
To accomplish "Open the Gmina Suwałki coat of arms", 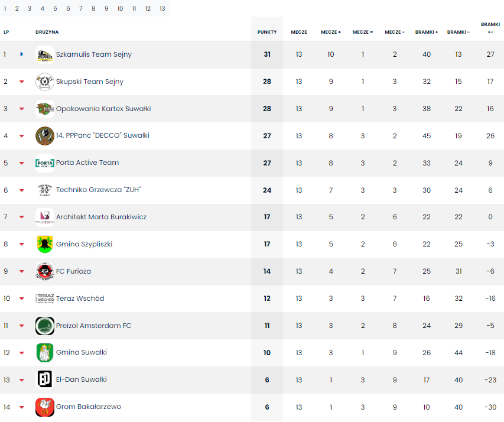I will point(45,353).
